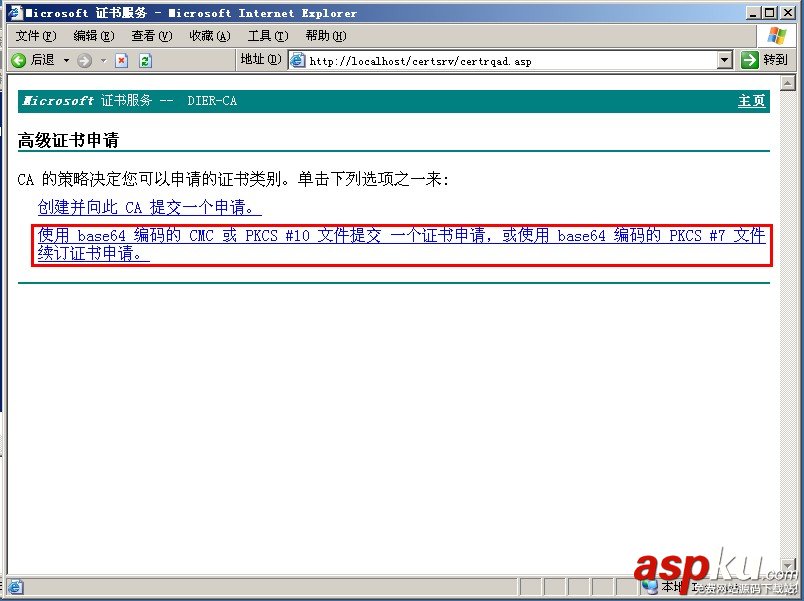Open the Forward button history dropdown arrow

(103, 61)
